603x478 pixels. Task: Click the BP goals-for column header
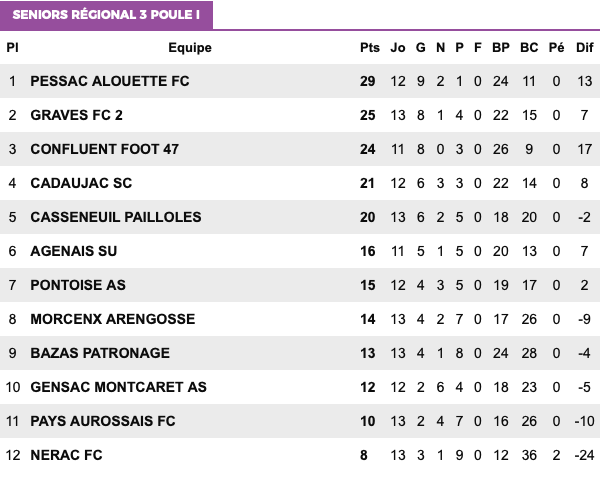(502, 47)
